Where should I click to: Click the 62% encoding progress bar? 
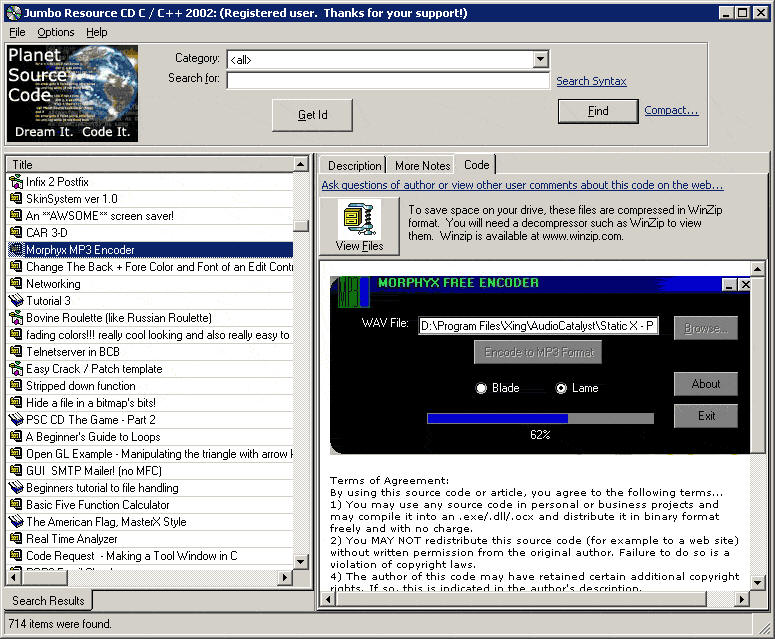point(540,419)
